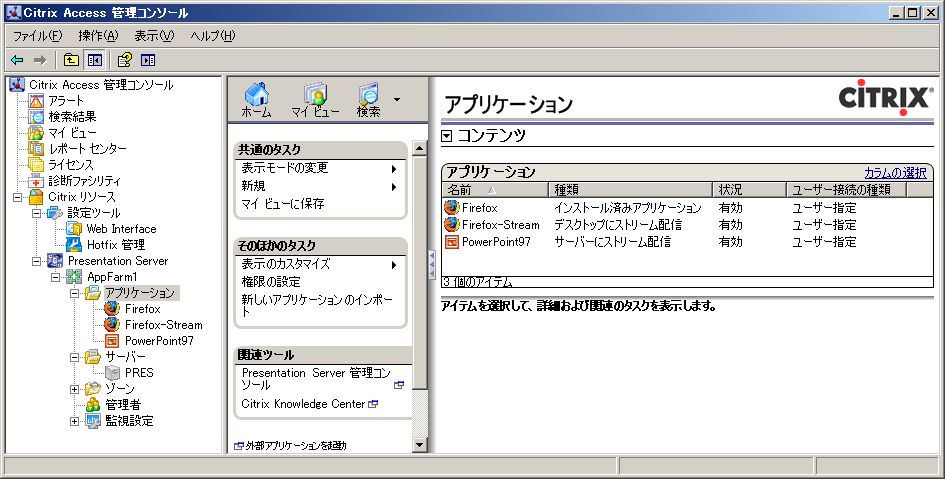Expand the ゾーン tree node
The width and height of the screenshot is (945, 479).
(74, 389)
